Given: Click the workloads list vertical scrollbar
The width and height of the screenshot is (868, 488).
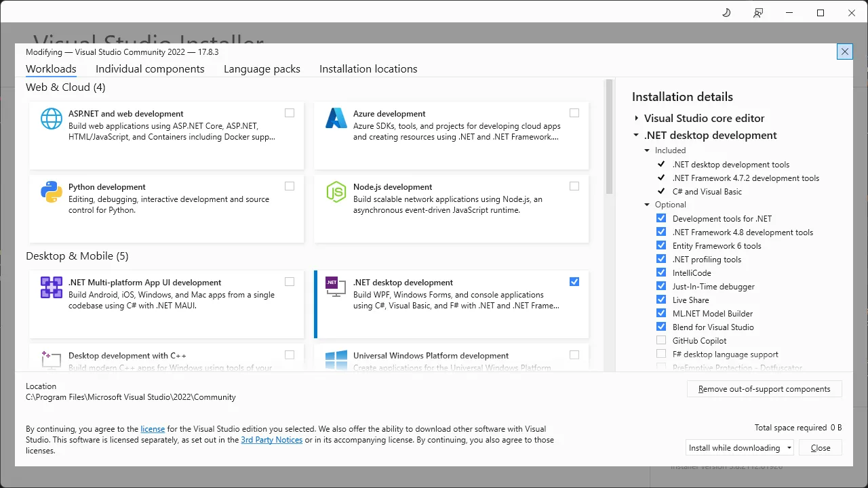Looking at the screenshot, I should click(609, 136).
